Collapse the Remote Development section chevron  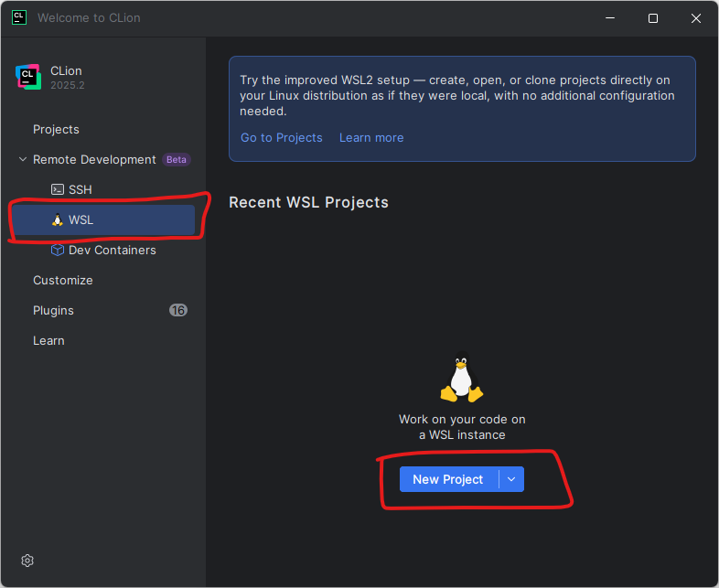[x=23, y=159]
